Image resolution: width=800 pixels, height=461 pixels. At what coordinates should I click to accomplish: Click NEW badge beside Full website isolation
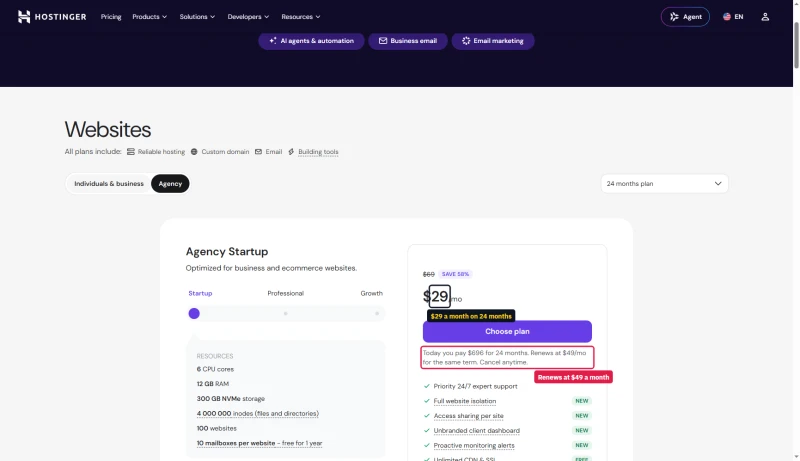point(582,401)
